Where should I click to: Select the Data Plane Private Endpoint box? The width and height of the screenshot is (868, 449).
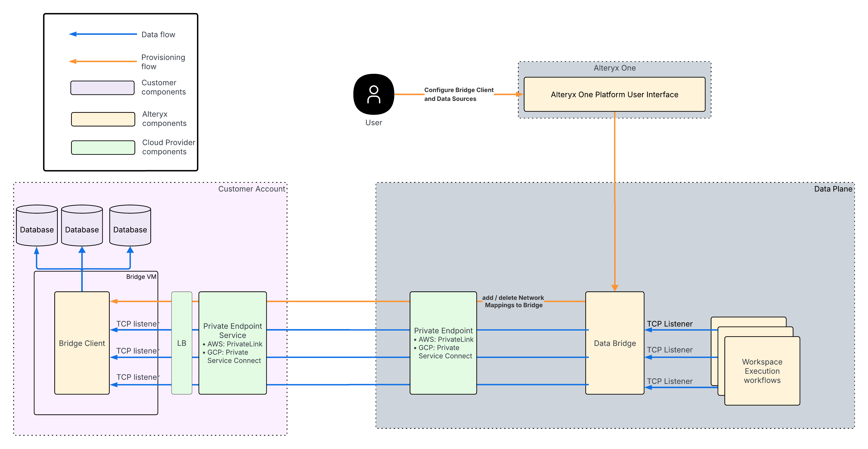443,343
